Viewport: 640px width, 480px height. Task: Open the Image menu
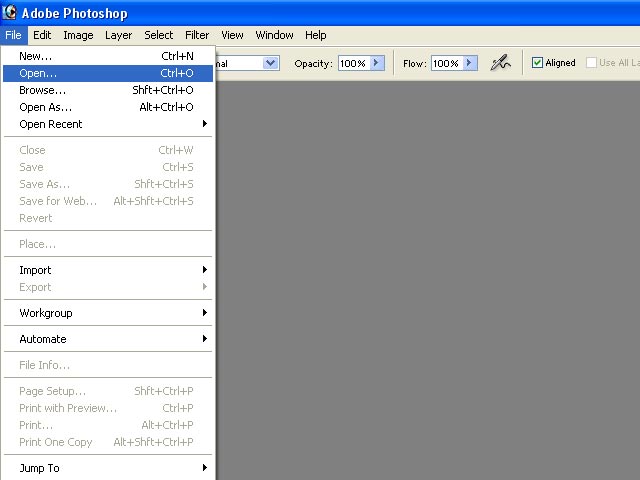click(x=78, y=35)
